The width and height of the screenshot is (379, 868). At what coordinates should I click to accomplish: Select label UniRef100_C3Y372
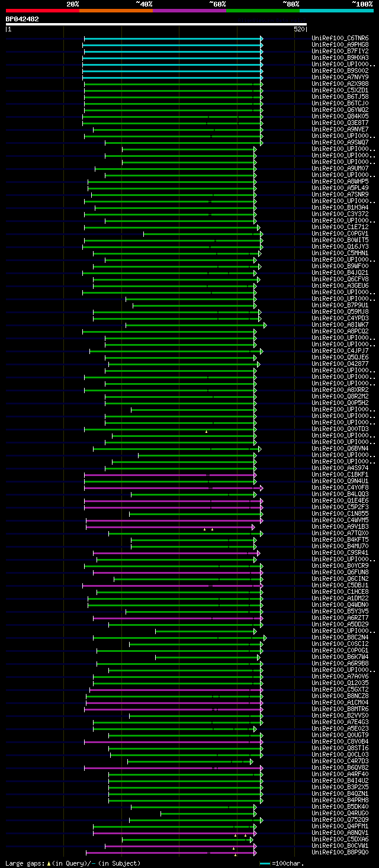[340, 214]
